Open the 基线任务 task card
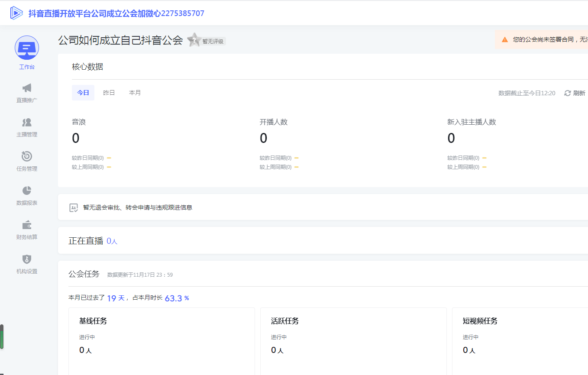This screenshot has width=588, height=375. 162,341
